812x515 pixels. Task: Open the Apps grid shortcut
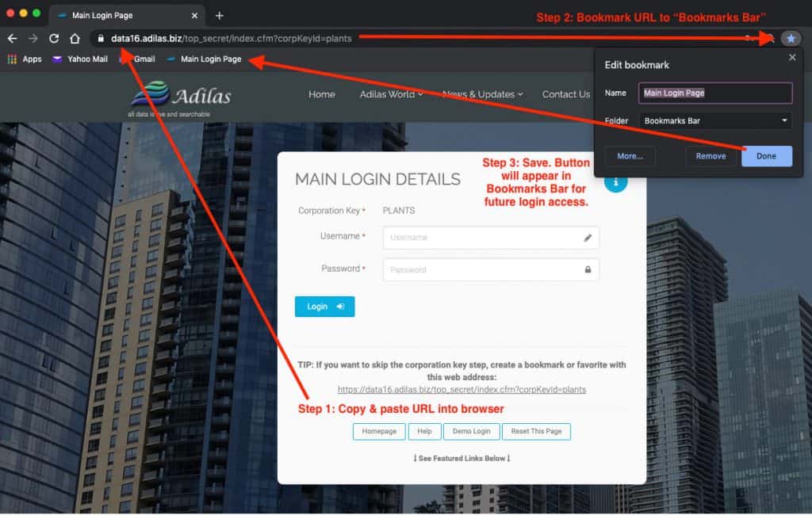[x=25, y=59]
